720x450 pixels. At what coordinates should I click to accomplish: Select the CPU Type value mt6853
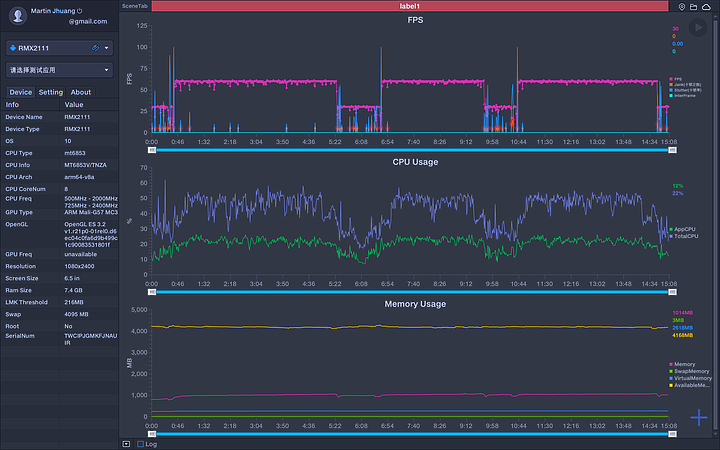(x=75, y=153)
